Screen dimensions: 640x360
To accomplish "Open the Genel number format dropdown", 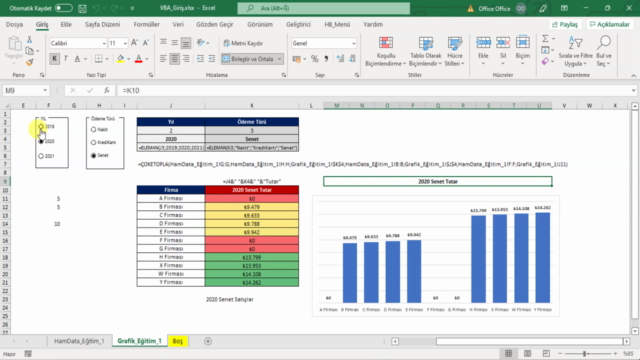I will (x=353, y=43).
